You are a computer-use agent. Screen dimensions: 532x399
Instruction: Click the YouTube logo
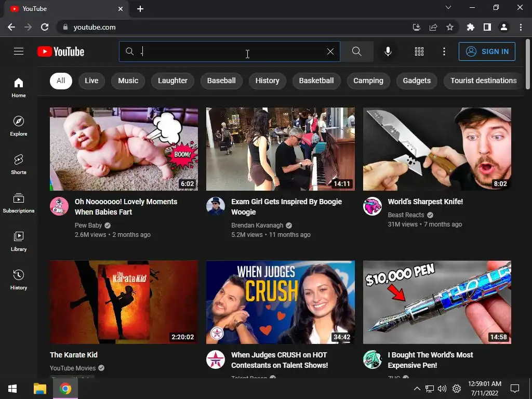pyautogui.click(x=61, y=51)
